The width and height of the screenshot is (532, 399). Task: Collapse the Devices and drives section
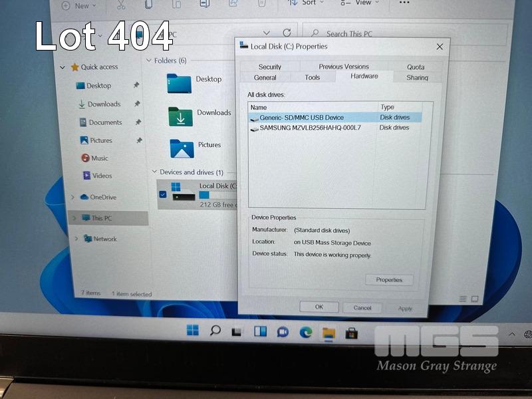pos(154,172)
